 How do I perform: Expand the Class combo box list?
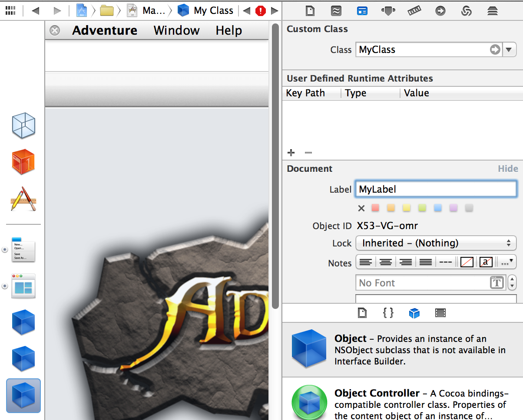click(509, 49)
